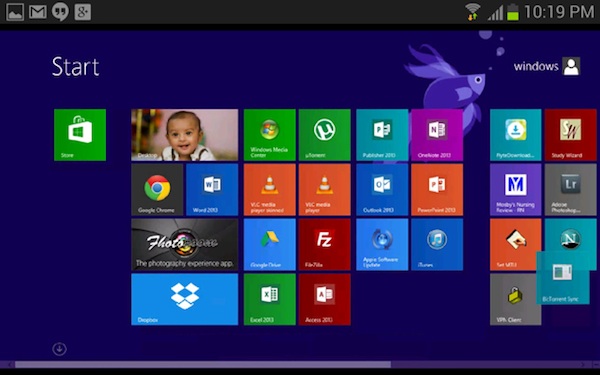Open Word 2013 tile
This screenshot has width=600, height=375.
coord(212,190)
